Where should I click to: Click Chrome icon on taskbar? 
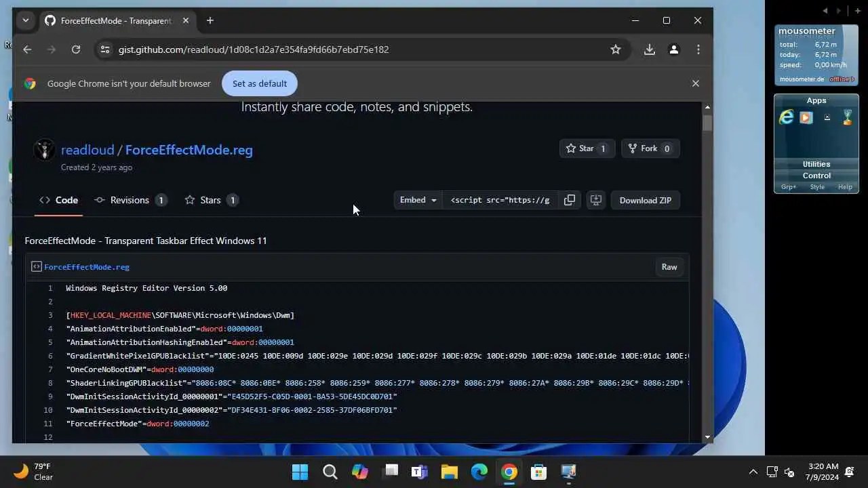[x=509, y=472]
